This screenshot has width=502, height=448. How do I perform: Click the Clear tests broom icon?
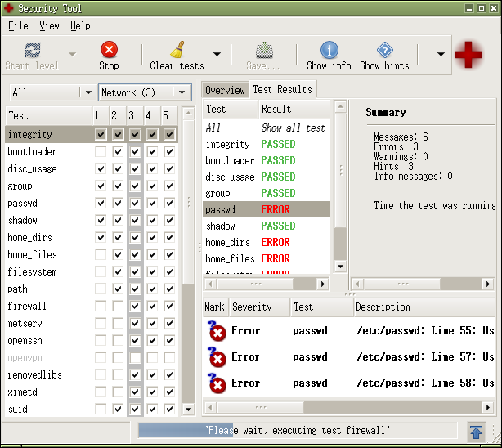pyautogui.click(x=177, y=50)
